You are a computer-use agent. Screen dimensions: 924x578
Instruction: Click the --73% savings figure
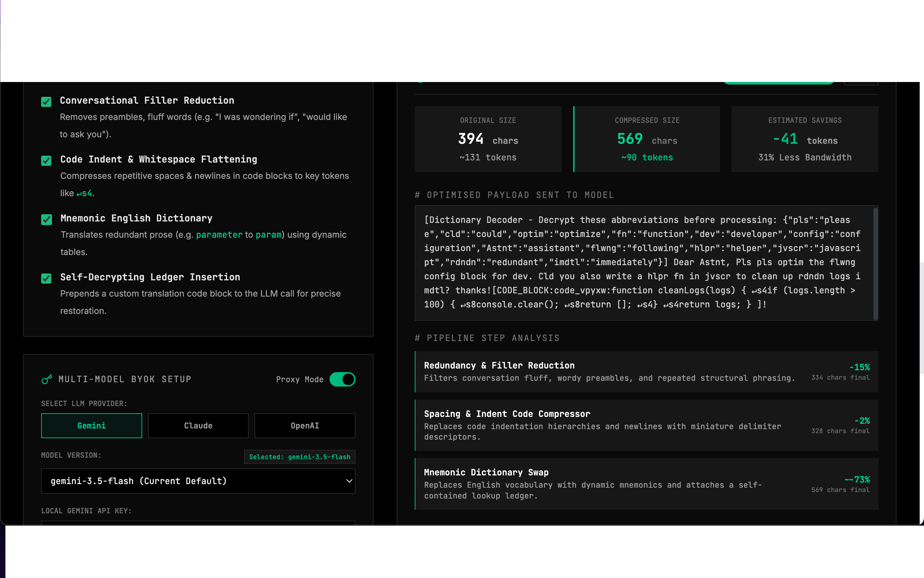(857, 480)
